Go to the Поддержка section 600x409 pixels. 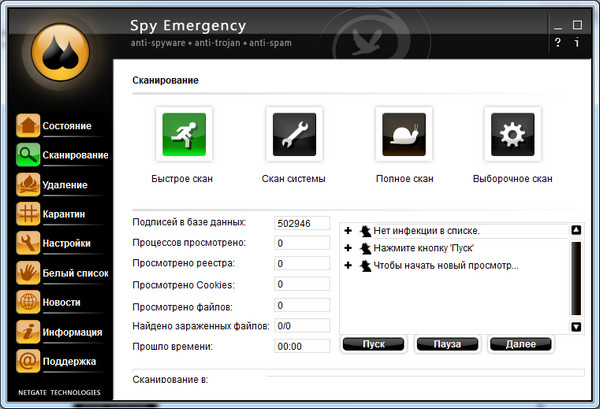(69, 361)
